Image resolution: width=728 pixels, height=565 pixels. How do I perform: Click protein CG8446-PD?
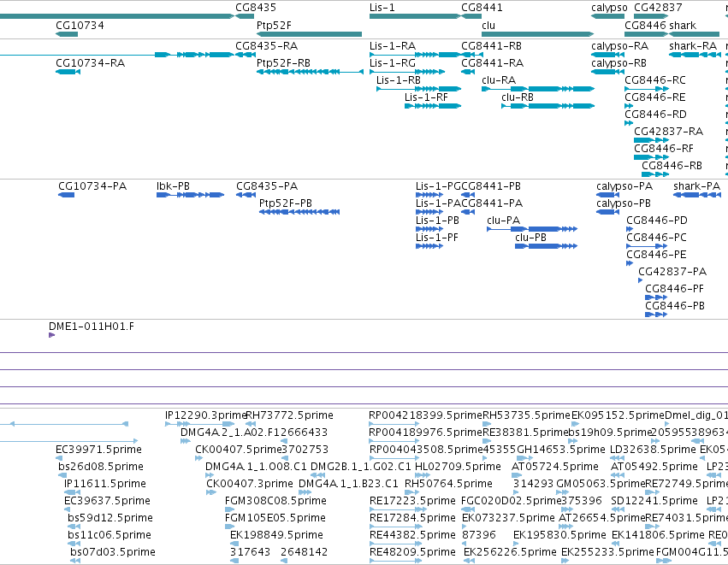pos(656,221)
